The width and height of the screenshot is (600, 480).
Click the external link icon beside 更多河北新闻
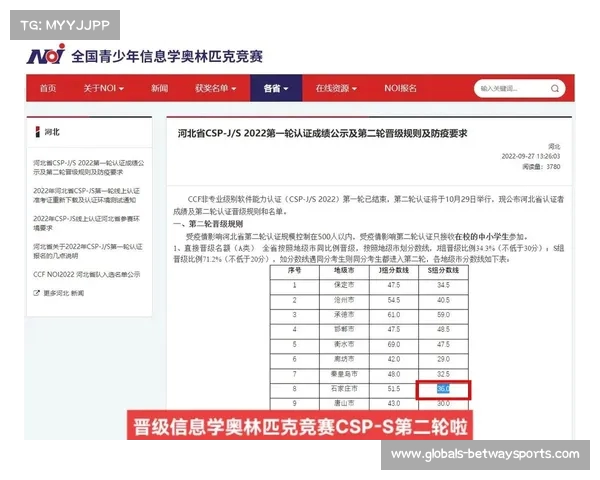point(36,293)
